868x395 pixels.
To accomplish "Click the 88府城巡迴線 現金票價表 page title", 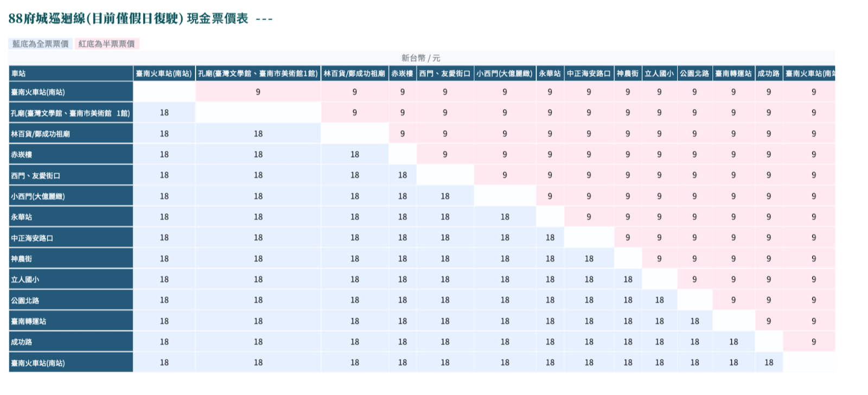I will (141, 18).
